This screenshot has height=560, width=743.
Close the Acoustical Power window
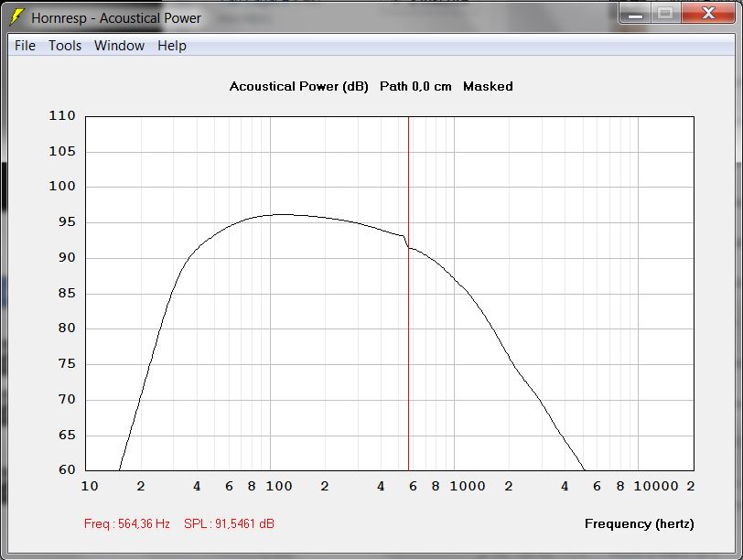(708, 13)
